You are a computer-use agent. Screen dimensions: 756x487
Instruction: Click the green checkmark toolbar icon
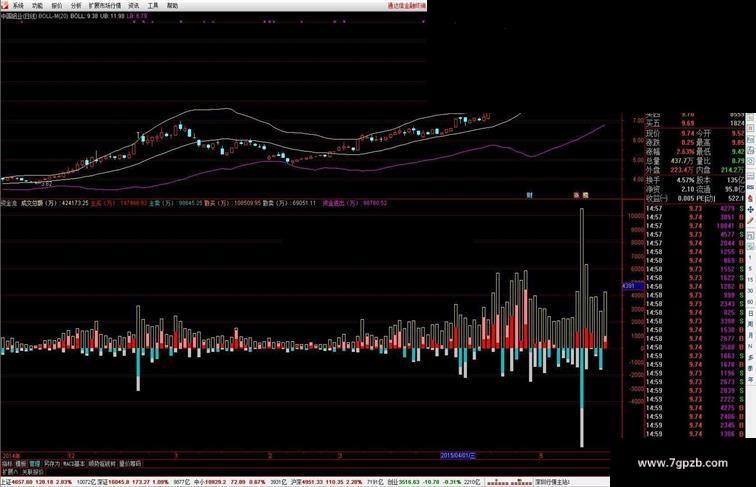click(x=751, y=248)
